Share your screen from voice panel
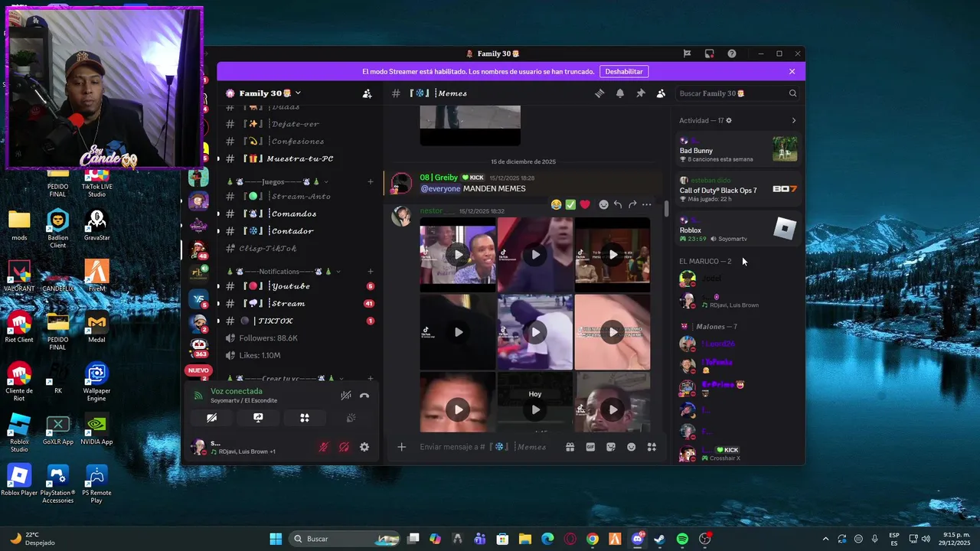The width and height of the screenshot is (980, 551). [x=258, y=418]
